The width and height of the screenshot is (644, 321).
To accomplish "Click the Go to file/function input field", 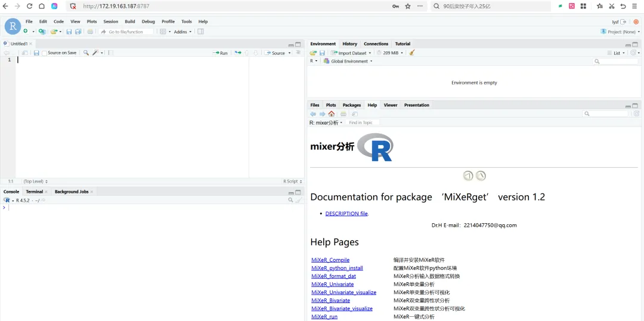I will [x=127, y=32].
